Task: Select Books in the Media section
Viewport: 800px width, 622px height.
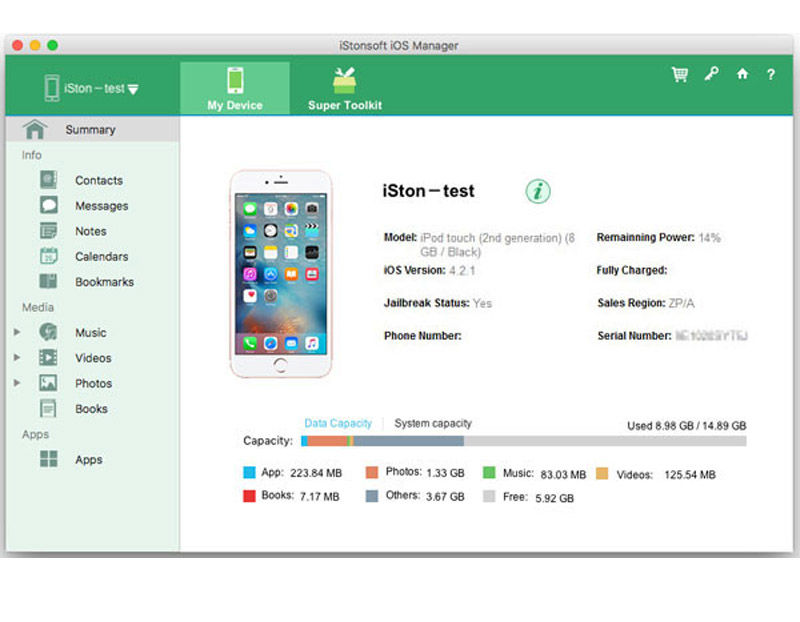Action: tap(91, 409)
